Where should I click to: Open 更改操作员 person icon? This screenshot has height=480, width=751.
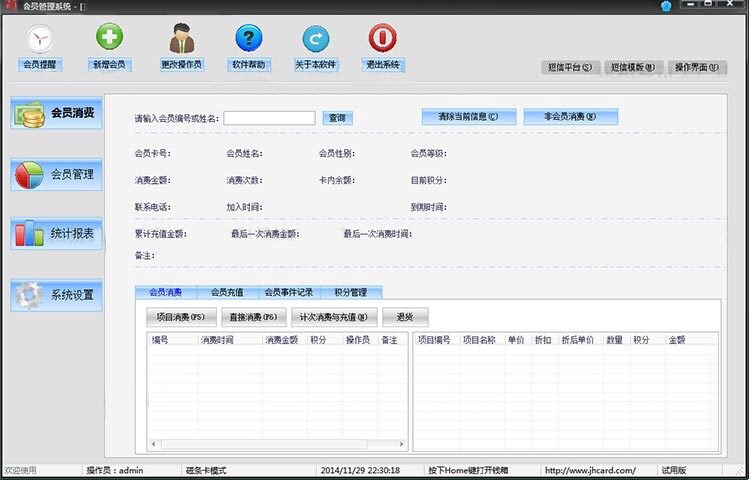click(182, 38)
